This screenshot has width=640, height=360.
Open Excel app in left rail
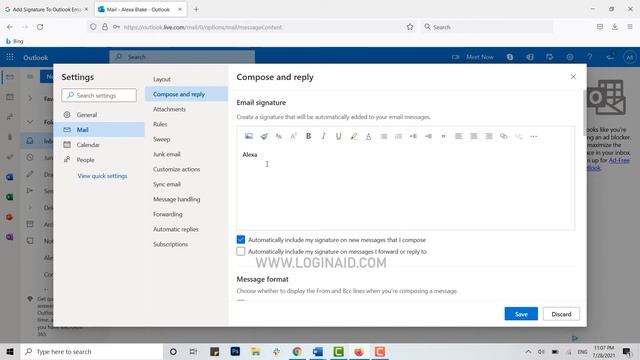pyautogui.click(x=10, y=197)
